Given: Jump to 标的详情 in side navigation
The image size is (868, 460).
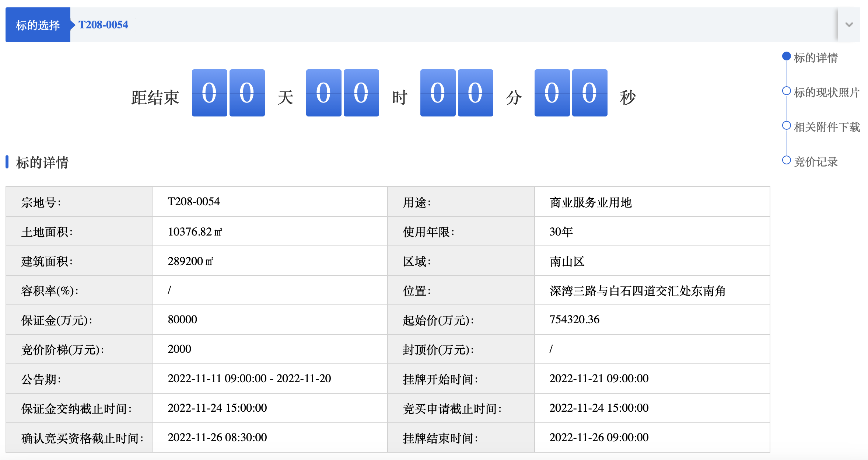Looking at the screenshot, I should (x=816, y=57).
